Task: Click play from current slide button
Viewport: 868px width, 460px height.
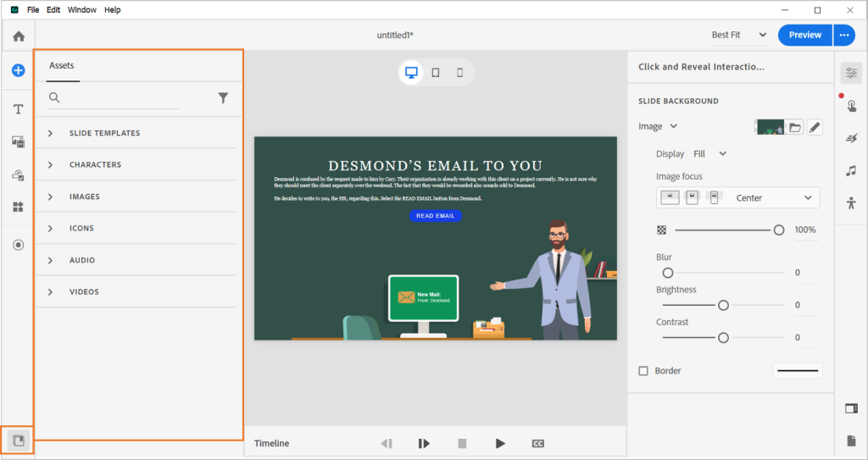Action: tap(424, 443)
